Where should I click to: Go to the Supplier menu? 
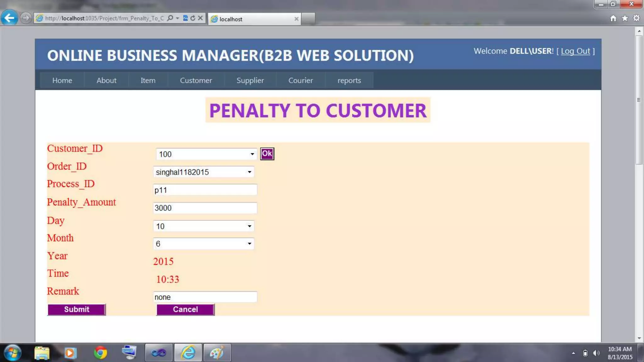[250, 80]
